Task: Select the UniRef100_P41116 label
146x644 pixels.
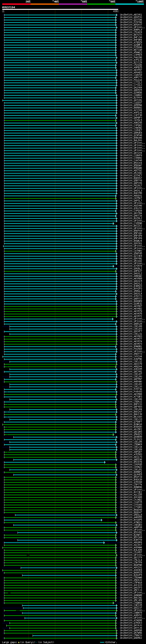Action: pos(131,80)
